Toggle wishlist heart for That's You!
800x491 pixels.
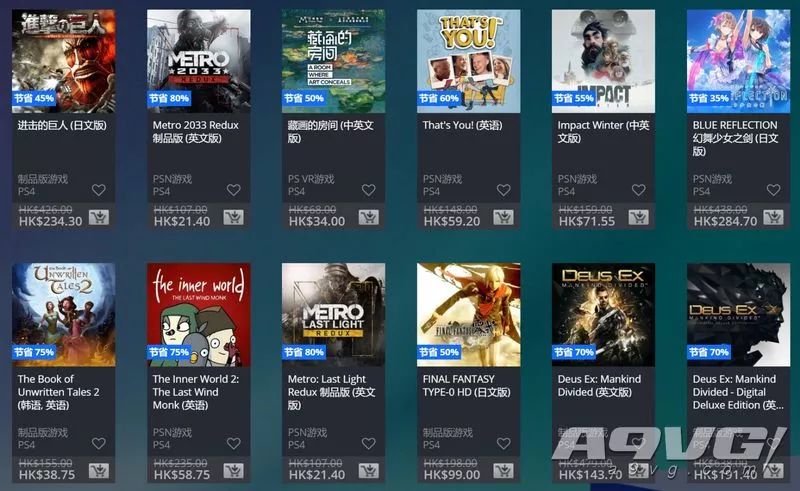point(504,190)
